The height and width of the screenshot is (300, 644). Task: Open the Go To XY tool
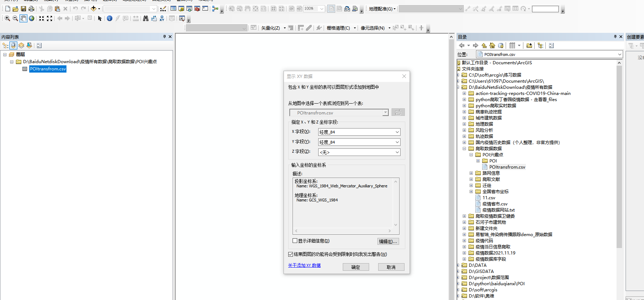162,18
